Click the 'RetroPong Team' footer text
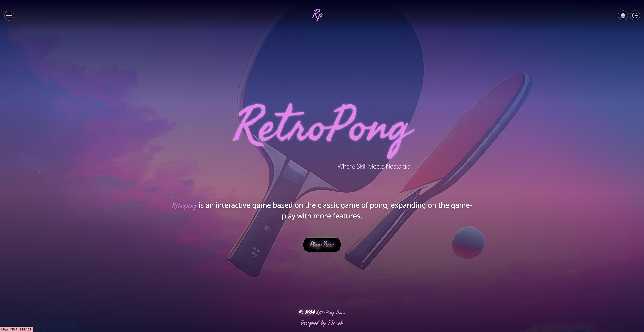 [330, 313]
